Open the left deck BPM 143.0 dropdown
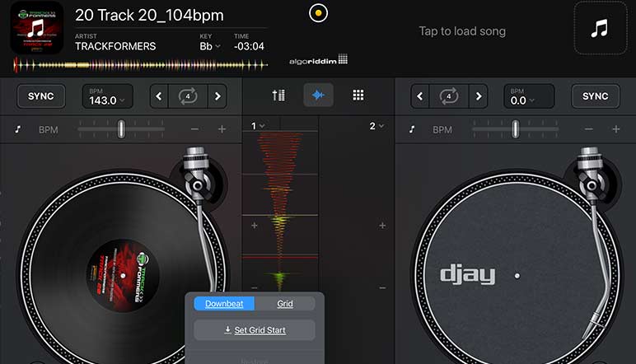636x364 pixels. 107,96
